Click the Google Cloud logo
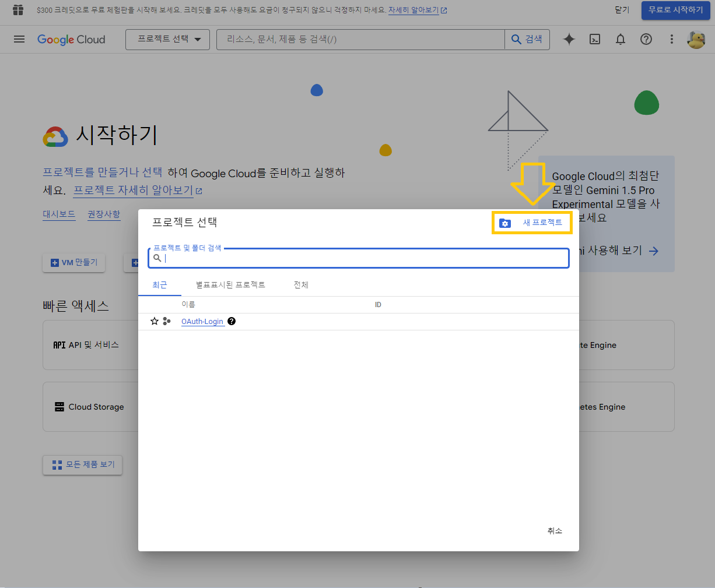 pyautogui.click(x=71, y=39)
